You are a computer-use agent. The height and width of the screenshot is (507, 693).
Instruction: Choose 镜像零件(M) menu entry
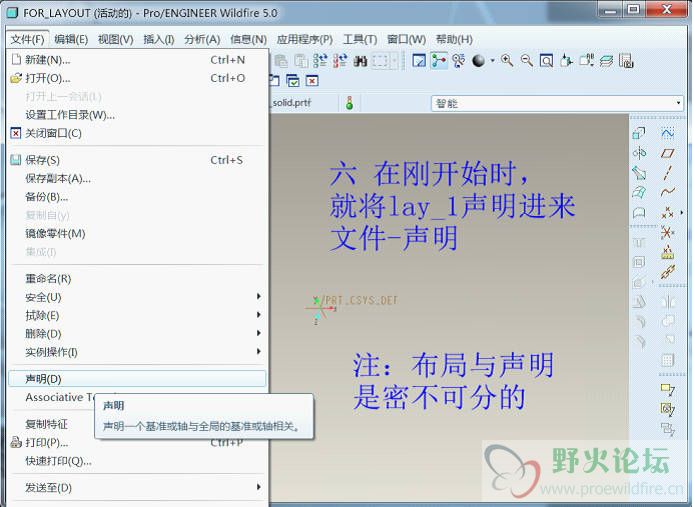tap(137, 233)
